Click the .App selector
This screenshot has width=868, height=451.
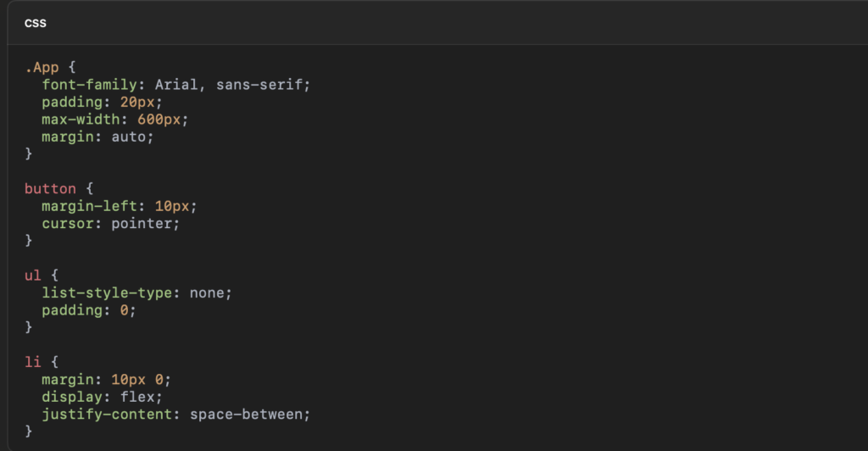tap(42, 67)
